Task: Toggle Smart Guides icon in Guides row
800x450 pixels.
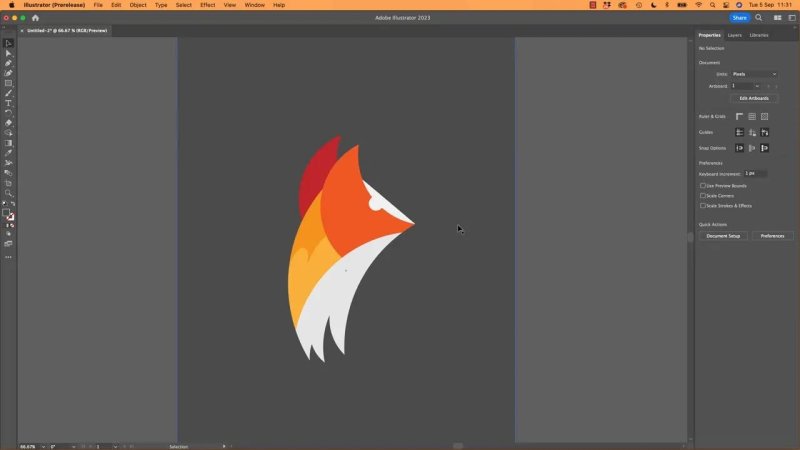Action: pos(764,132)
